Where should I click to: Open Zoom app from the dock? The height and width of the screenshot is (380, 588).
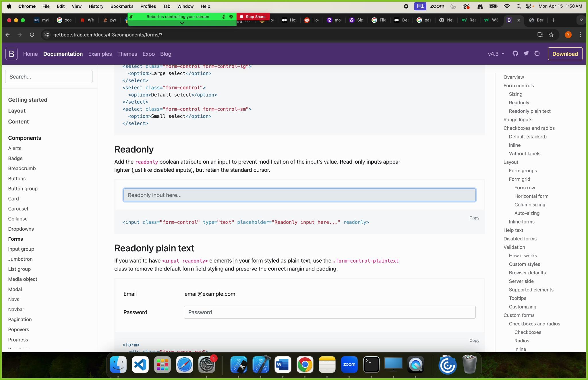[349, 365]
